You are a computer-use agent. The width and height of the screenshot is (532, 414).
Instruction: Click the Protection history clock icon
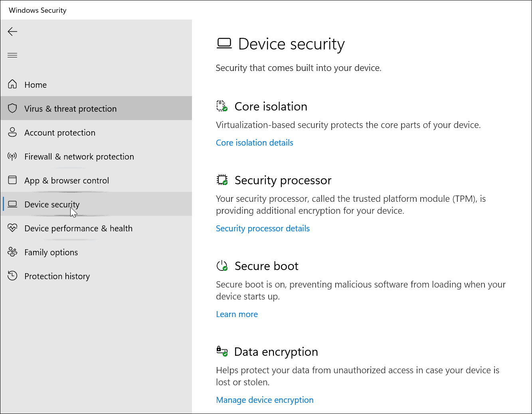point(12,276)
